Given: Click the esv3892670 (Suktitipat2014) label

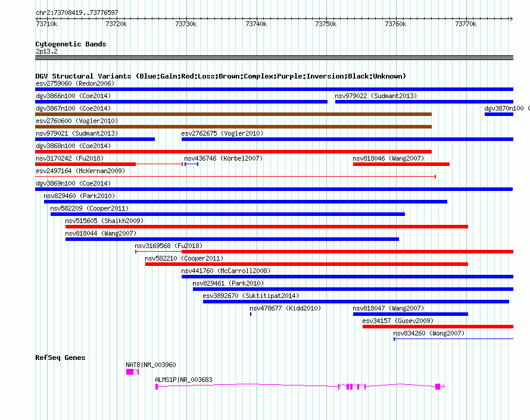Looking at the screenshot, I should pyautogui.click(x=251, y=296).
